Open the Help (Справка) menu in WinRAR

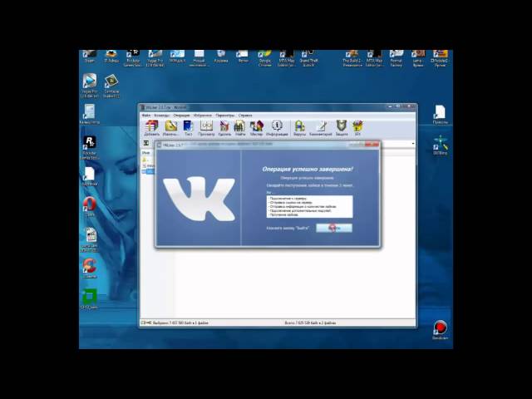[x=245, y=116]
